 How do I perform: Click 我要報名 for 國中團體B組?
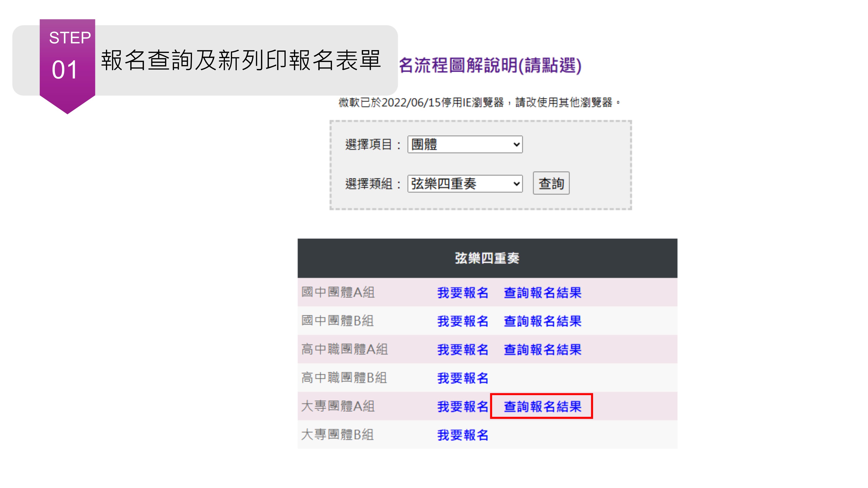(463, 321)
